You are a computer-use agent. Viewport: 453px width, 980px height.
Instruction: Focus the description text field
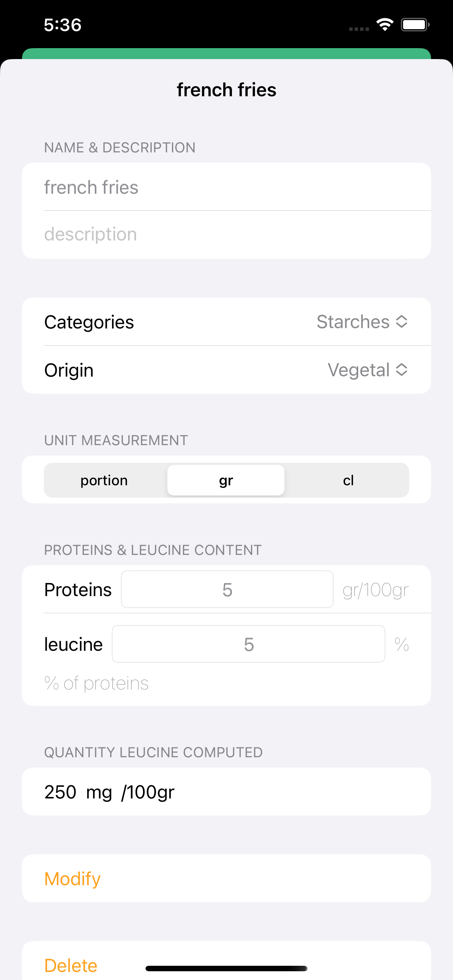(x=226, y=234)
